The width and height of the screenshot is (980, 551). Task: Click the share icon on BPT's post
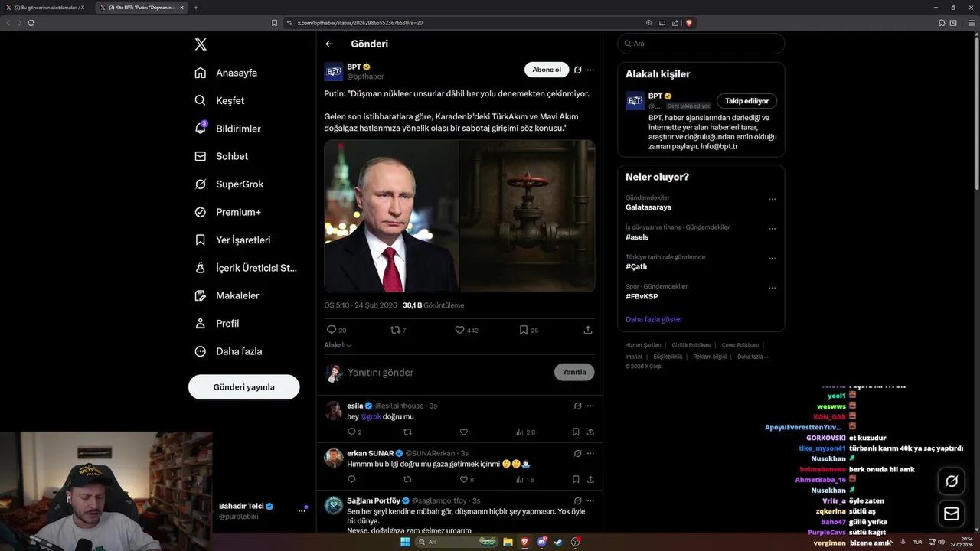(x=588, y=330)
